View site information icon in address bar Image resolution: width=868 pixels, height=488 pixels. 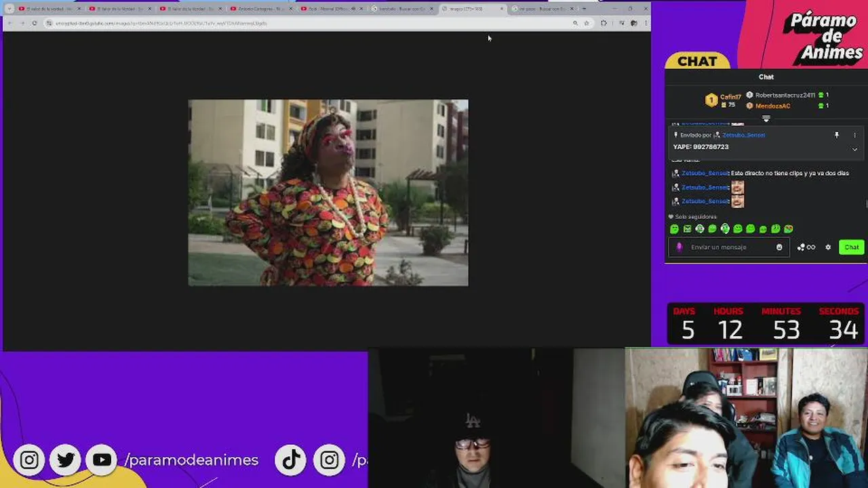(x=49, y=23)
